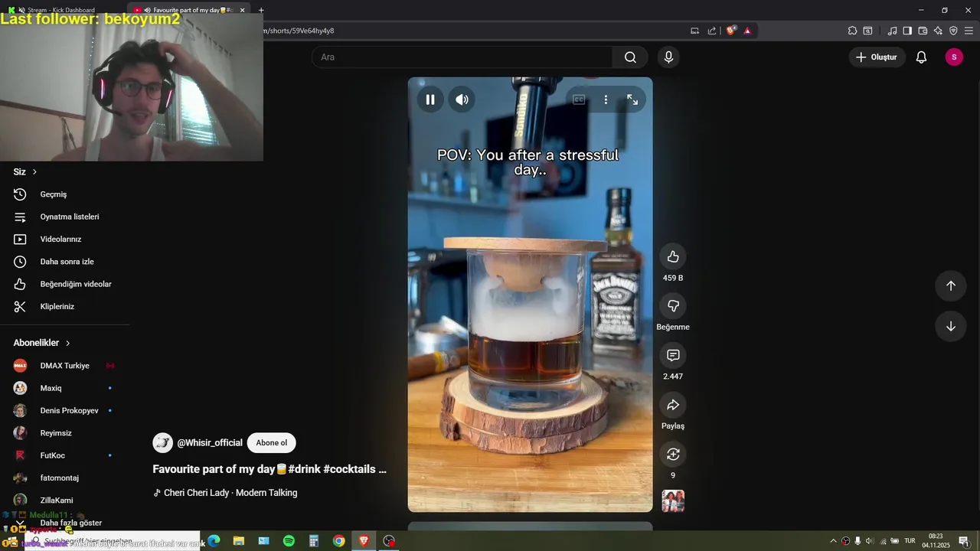The image size is (980, 551).
Task: Open the comments showing 2.447
Action: 673,355
